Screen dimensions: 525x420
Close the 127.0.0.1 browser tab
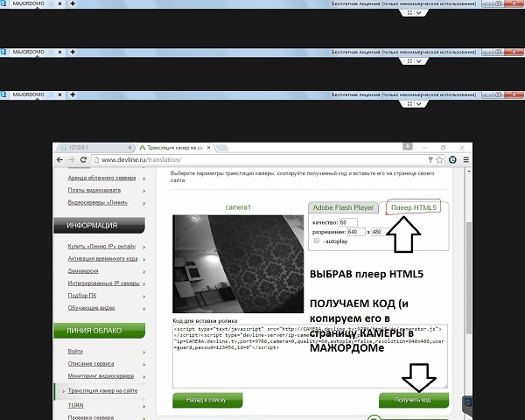pyautogui.click(x=129, y=147)
